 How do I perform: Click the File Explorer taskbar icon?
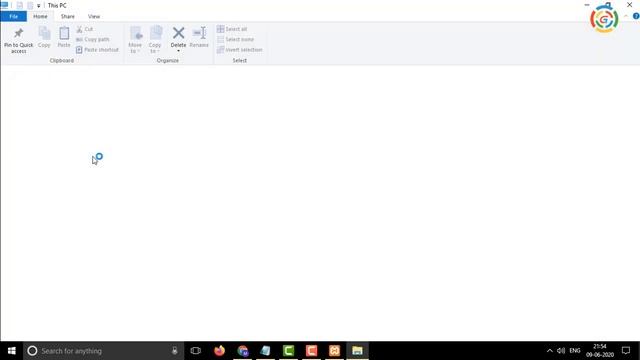pos(358,351)
